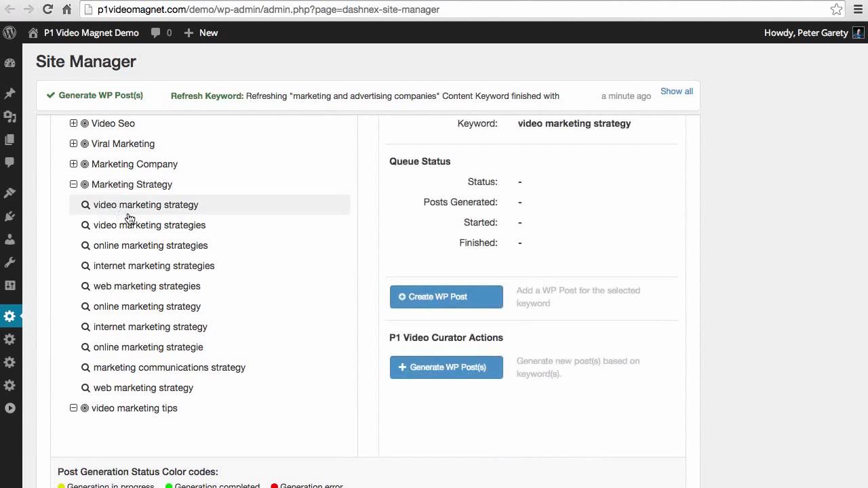Click the green Generate WP Post(s) notification
This screenshot has width=868, height=488.
(95, 96)
